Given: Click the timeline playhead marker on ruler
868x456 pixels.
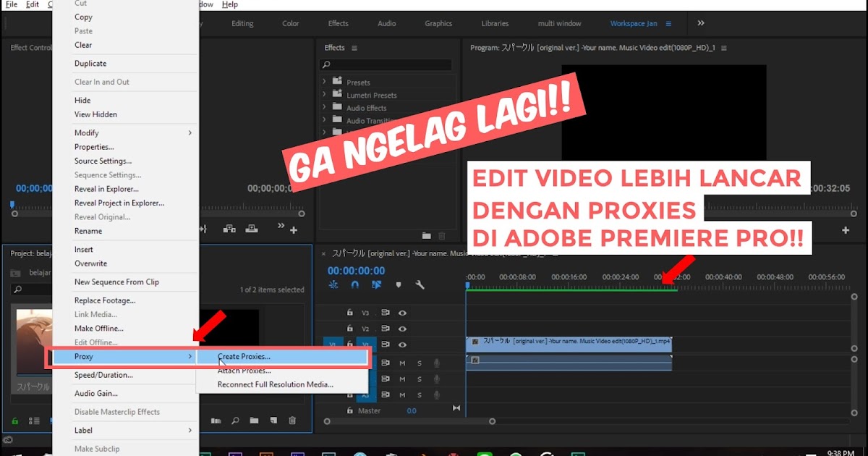Looking at the screenshot, I should [467, 286].
